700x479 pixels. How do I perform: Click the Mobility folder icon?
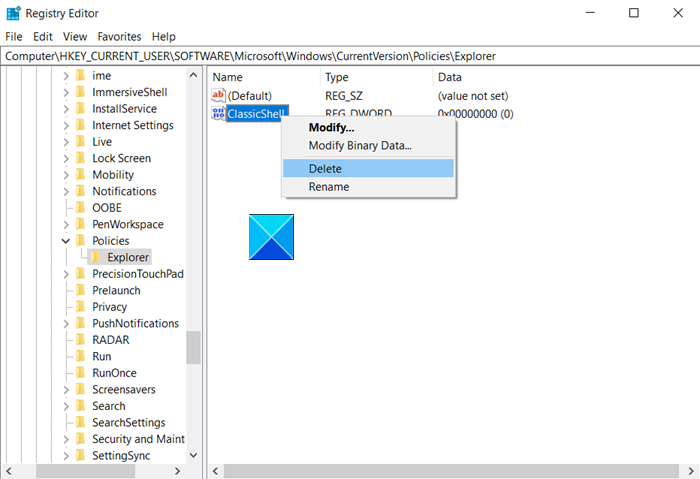(x=81, y=175)
